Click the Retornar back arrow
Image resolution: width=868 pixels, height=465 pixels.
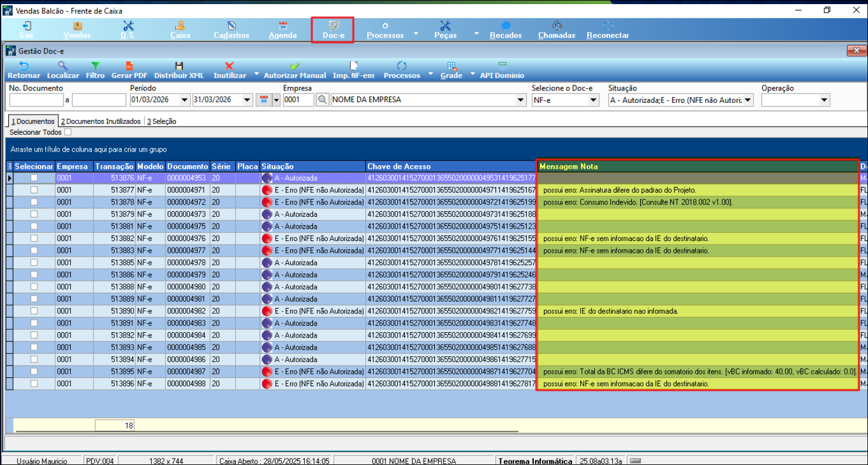[24, 66]
